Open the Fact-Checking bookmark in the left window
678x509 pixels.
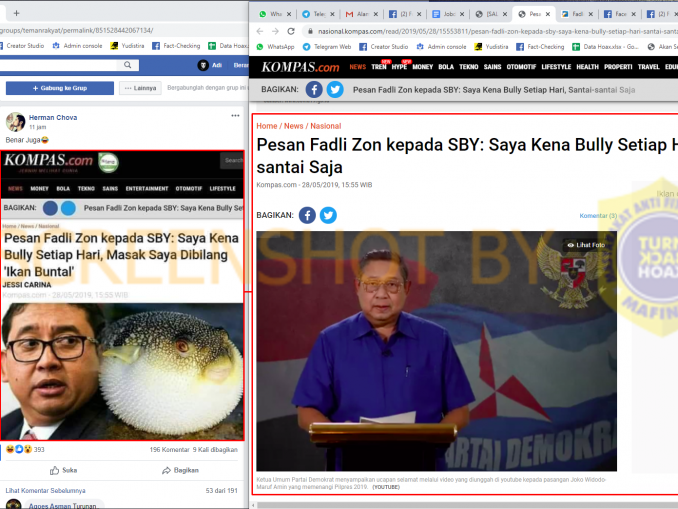[x=176, y=45]
